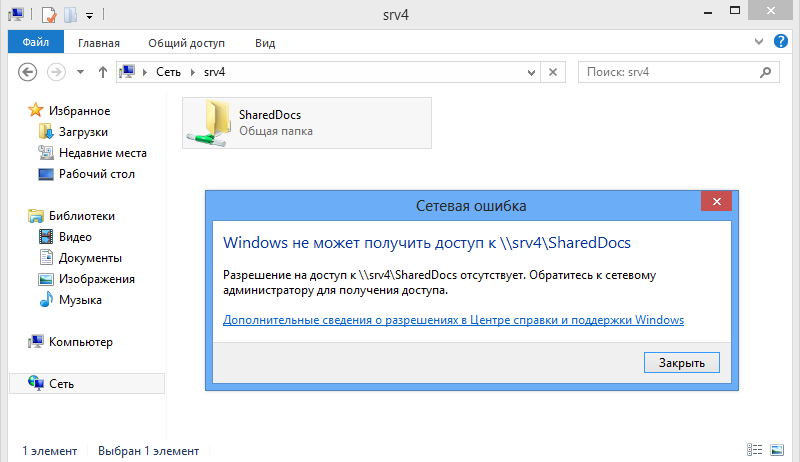The image size is (800, 462).
Task: Open the Дополнительные сведения о разрешениях link
Action: coord(453,320)
